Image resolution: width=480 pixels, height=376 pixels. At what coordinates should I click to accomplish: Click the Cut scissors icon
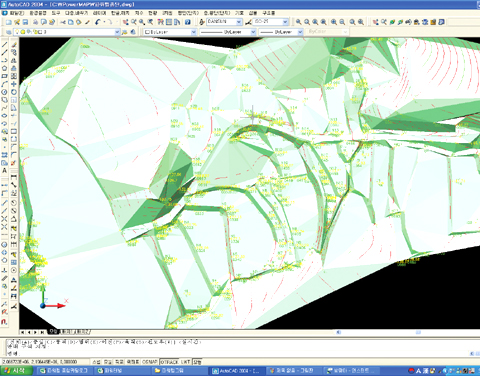[62, 22]
